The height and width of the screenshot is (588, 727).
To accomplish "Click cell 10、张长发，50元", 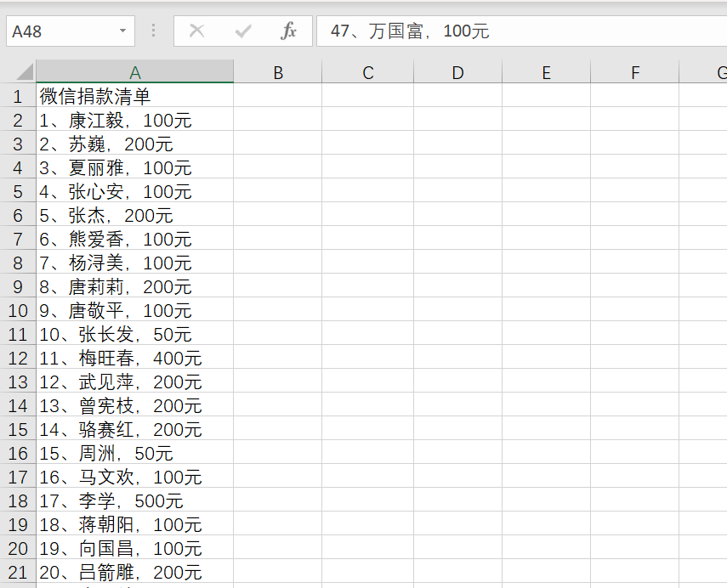I will tap(134, 335).
